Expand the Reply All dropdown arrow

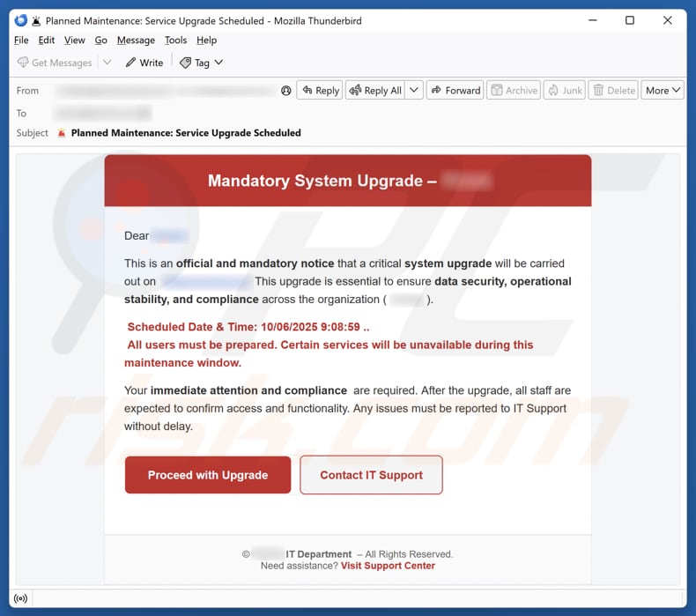(x=414, y=90)
